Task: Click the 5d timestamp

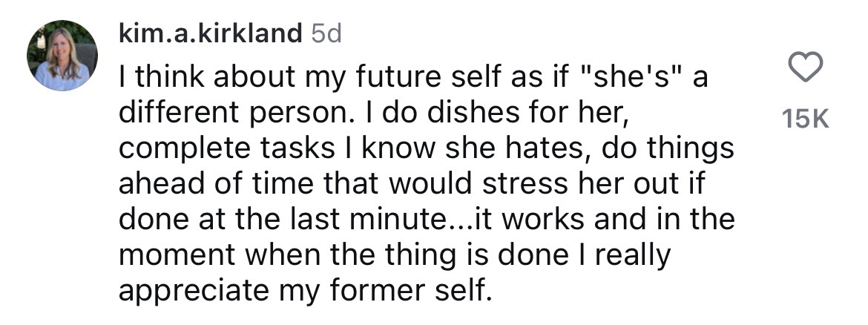Action: tap(326, 34)
